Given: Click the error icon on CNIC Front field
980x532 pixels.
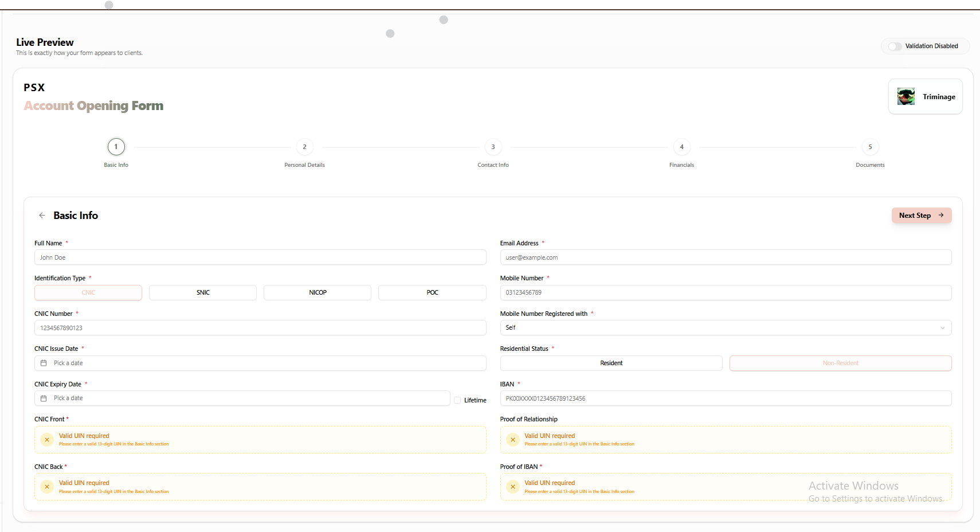Looking at the screenshot, I should coord(47,439).
